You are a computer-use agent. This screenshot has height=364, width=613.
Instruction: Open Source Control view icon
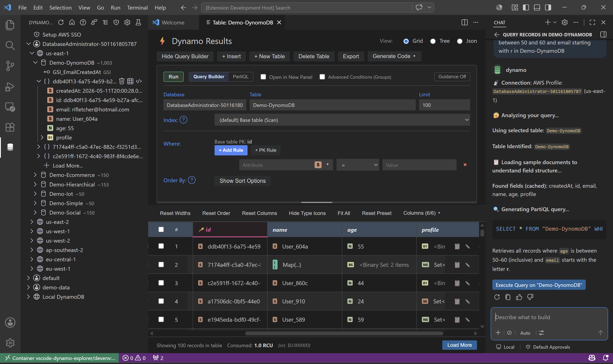pos(10,66)
